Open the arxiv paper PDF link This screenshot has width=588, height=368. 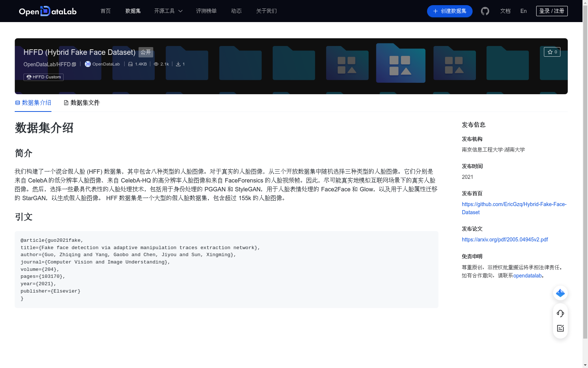pos(505,240)
